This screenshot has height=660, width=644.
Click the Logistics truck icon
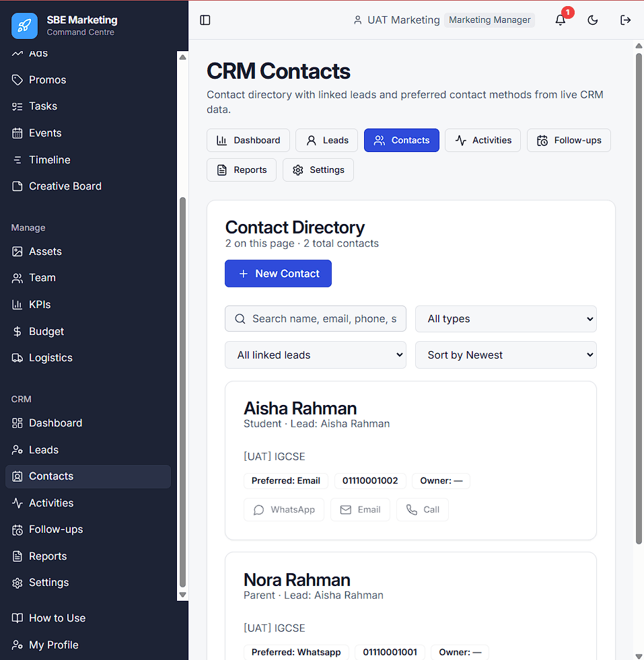tap(17, 358)
